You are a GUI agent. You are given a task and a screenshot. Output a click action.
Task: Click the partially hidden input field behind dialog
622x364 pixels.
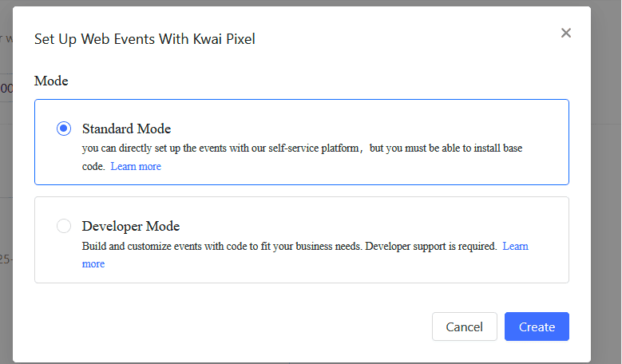coord(6,88)
